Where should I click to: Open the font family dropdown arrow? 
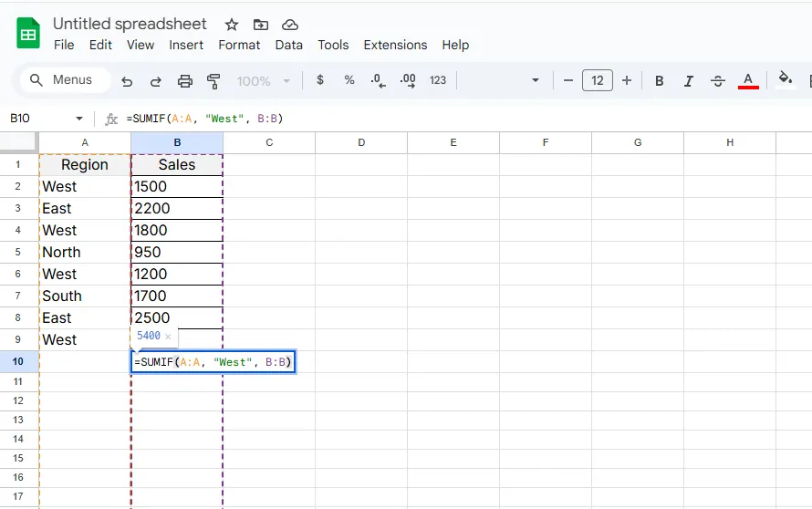click(536, 80)
